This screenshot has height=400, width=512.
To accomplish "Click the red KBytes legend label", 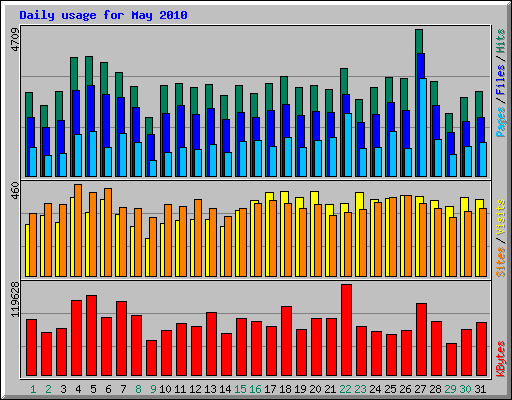I will pos(500,359).
